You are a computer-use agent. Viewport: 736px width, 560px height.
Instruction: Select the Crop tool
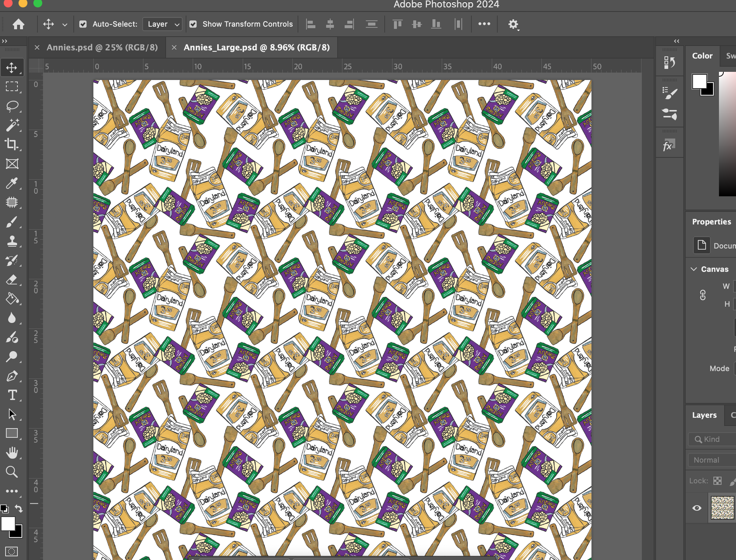pyautogui.click(x=12, y=144)
